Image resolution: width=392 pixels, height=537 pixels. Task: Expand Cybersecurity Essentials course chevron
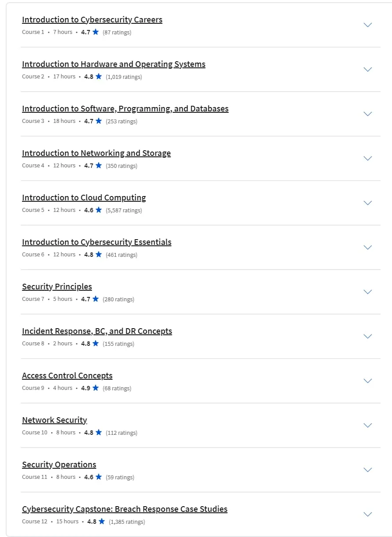(x=368, y=248)
